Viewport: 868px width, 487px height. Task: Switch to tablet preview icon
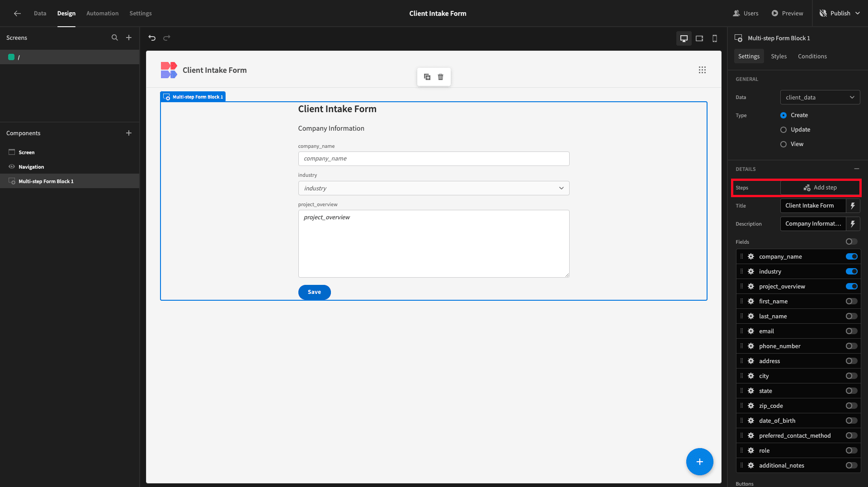pos(699,38)
